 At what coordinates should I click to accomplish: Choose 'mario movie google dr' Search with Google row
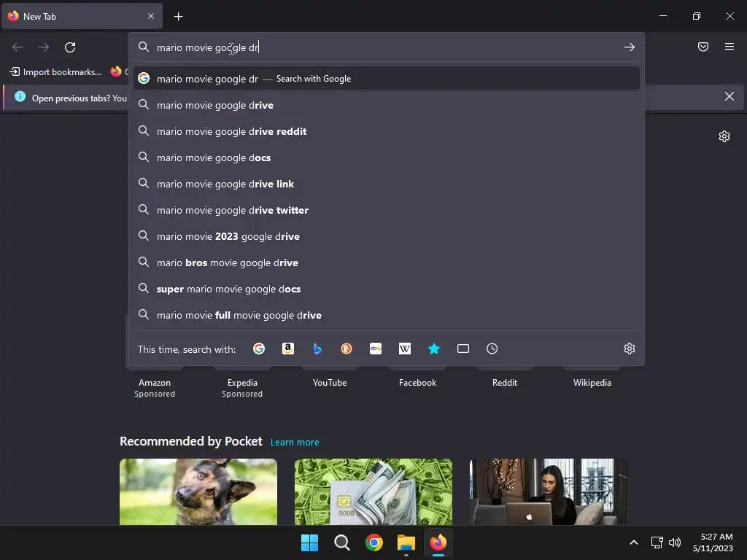[387, 79]
